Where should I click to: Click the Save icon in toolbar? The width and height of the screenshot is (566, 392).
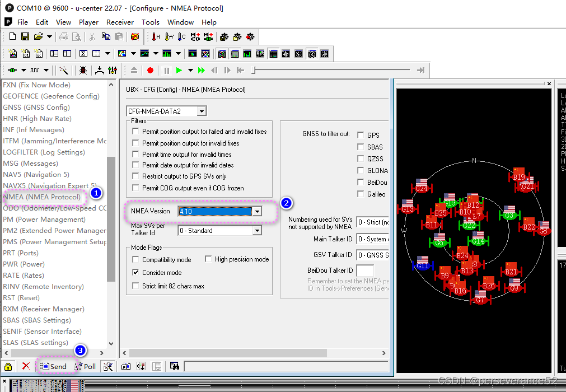tap(25, 36)
